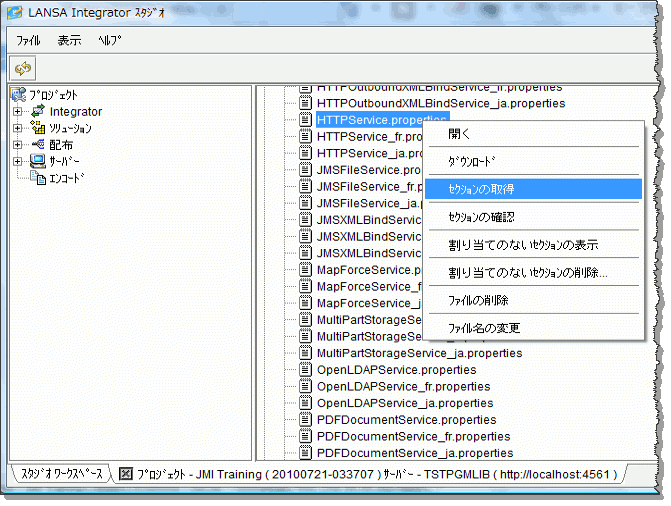The image size is (671, 506).
Task: Select HTTPOutboundXMLBindService_ja.properties file name
Action: tap(441, 103)
